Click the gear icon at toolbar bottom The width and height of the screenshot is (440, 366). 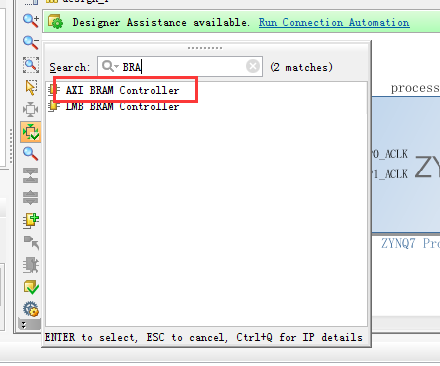click(x=31, y=309)
